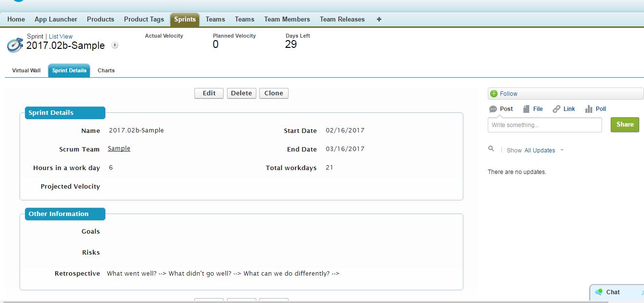Select the Post icon in the feed publisher
This screenshot has height=303, width=644.
click(494, 108)
